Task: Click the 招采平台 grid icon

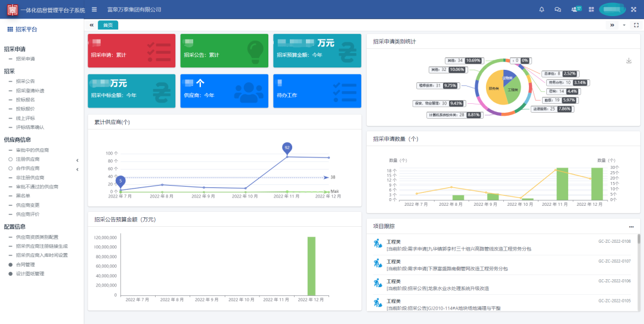Action: click(10, 29)
